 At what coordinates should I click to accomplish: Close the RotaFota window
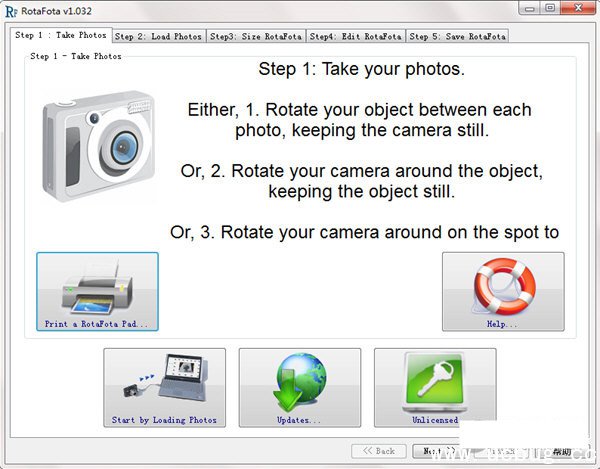coord(577,9)
